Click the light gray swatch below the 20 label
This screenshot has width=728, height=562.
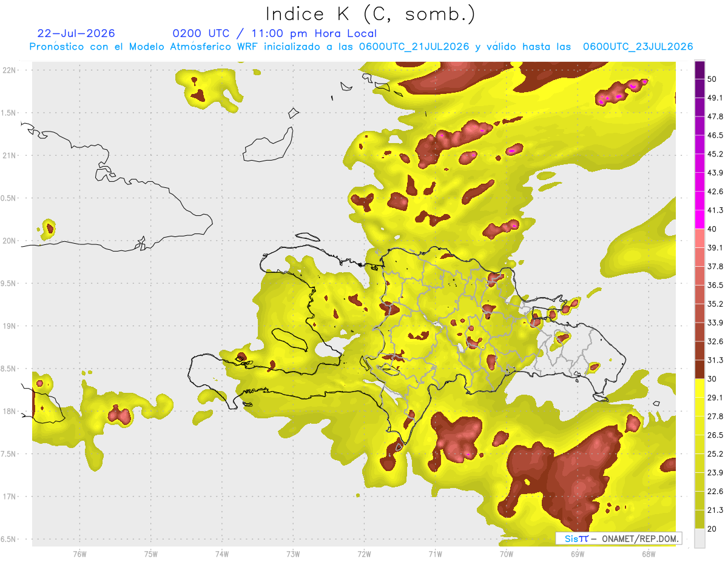tap(699, 538)
